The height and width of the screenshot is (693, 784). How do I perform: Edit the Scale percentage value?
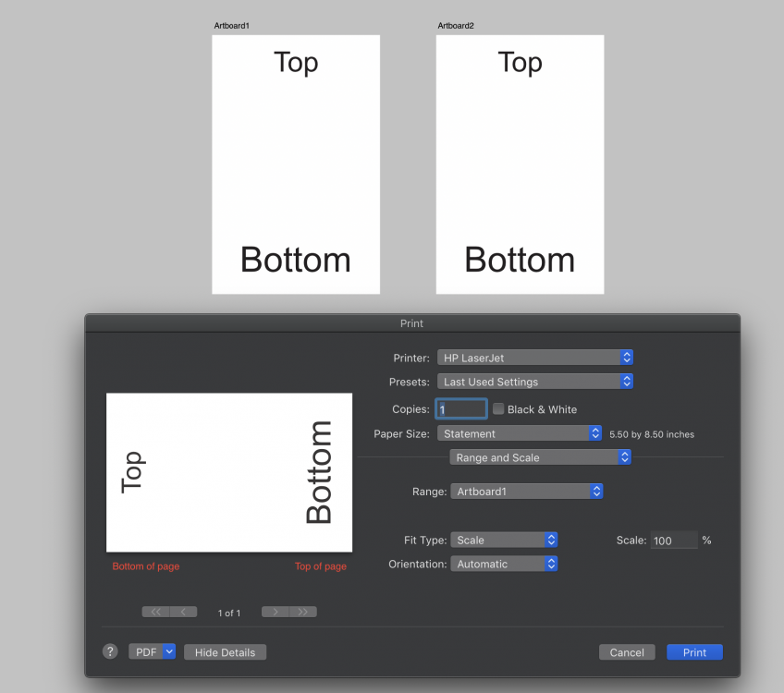[x=674, y=540]
